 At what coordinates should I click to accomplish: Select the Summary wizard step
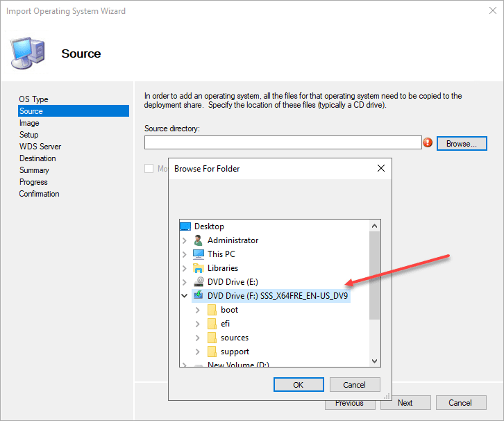click(34, 170)
